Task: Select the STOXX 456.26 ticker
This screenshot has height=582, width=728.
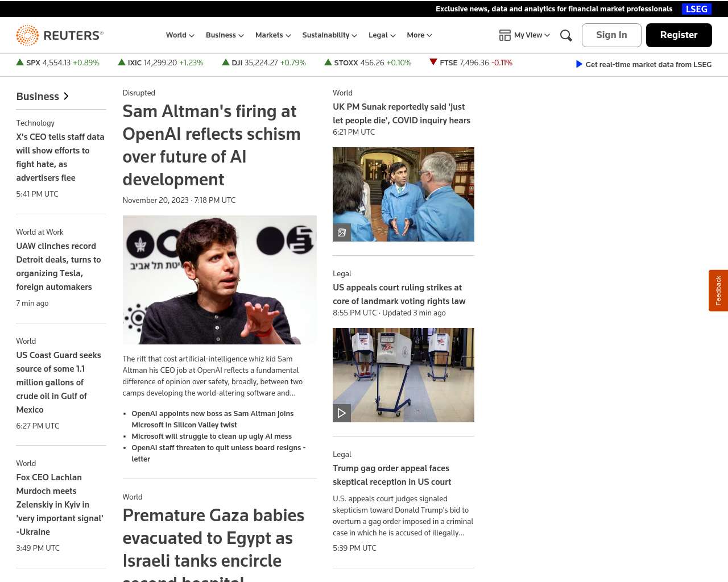Action: 368,63
